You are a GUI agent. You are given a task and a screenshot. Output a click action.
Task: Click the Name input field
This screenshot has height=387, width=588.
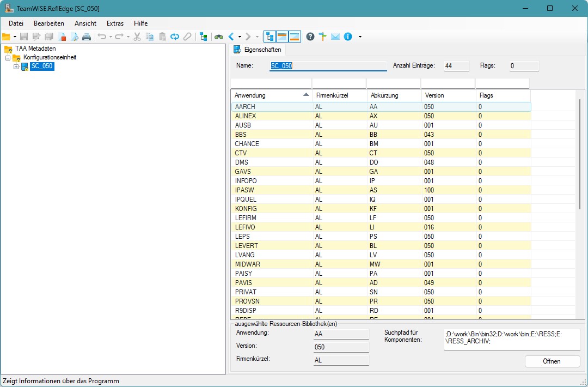tap(328, 66)
